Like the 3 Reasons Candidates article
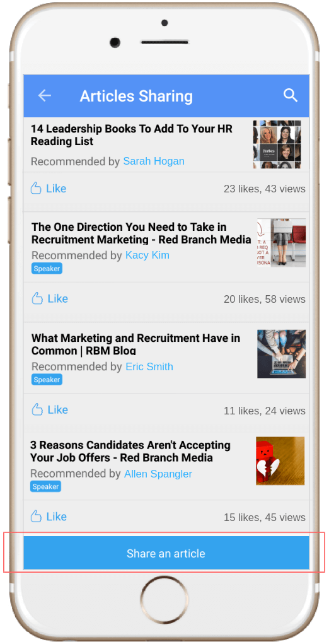 pos(49,516)
